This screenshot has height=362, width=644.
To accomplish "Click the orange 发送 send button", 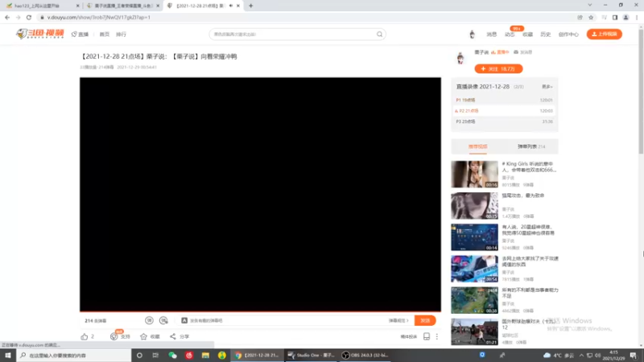I will click(425, 320).
